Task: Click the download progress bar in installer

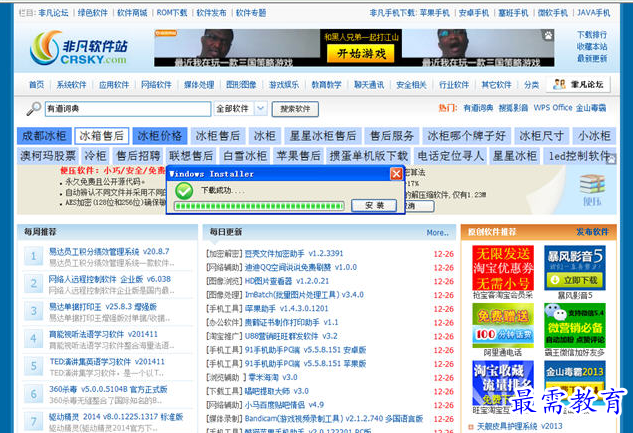Action: (x=259, y=206)
